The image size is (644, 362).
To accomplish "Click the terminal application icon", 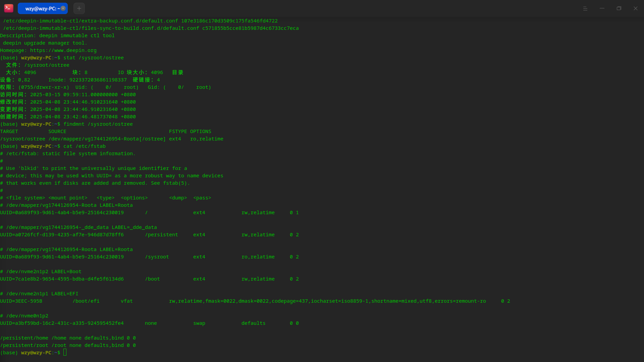I will click(x=9, y=8).
